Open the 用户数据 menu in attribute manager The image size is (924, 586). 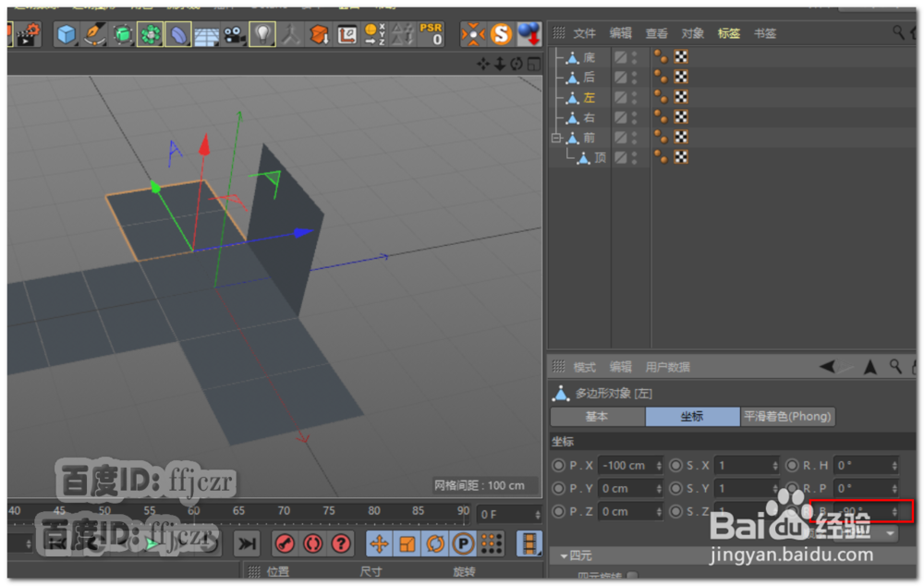pos(667,367)
